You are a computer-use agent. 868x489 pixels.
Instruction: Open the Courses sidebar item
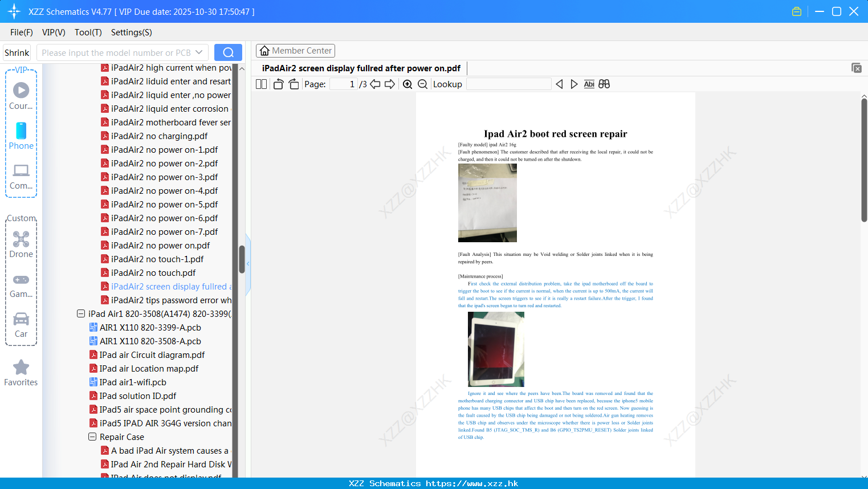21,96
